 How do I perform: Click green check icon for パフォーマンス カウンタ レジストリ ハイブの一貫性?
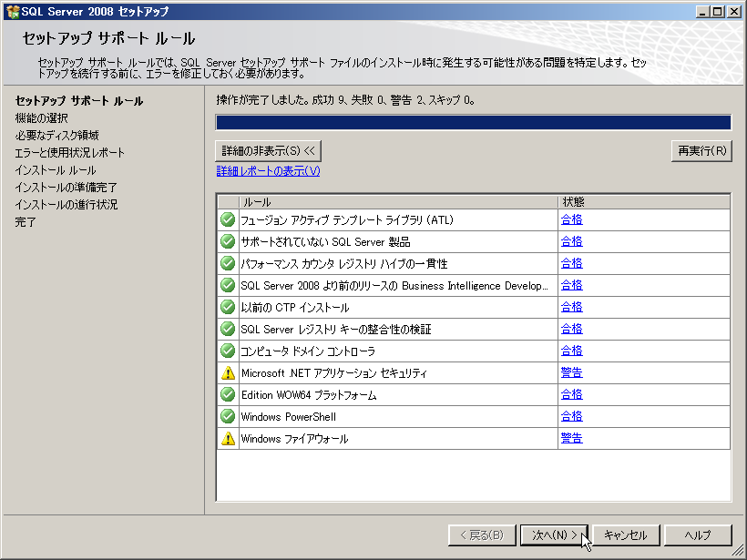[228, 263]
